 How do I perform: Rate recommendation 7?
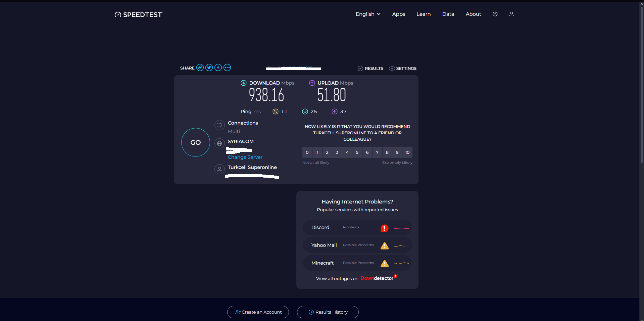[377, 152]
